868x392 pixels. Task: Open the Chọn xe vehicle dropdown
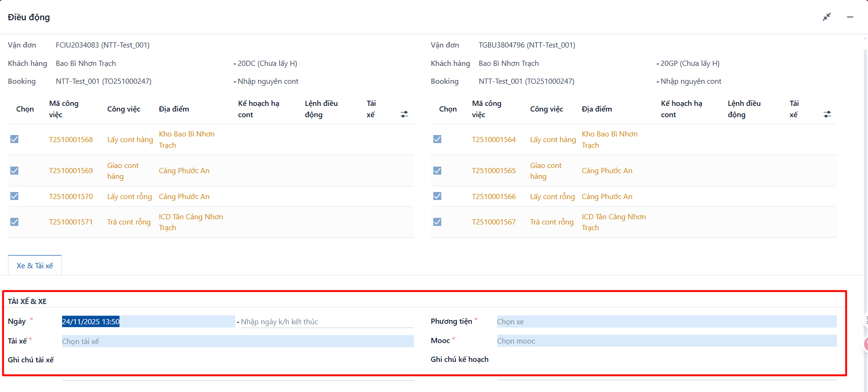coord(667,321)
